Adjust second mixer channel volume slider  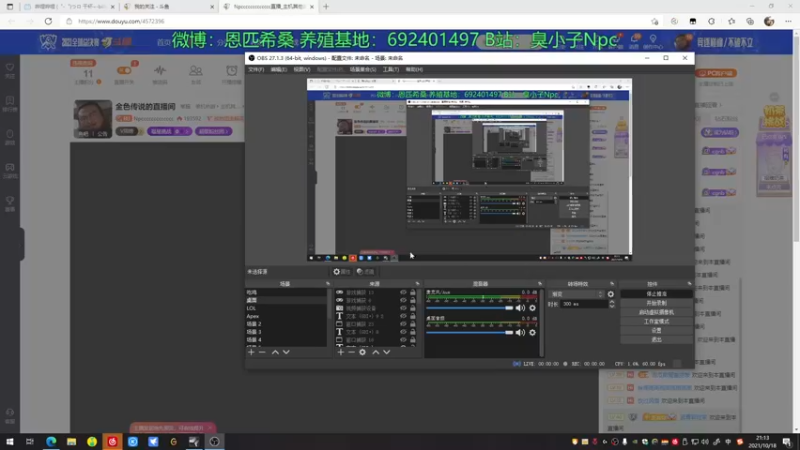tap(469, 333)
